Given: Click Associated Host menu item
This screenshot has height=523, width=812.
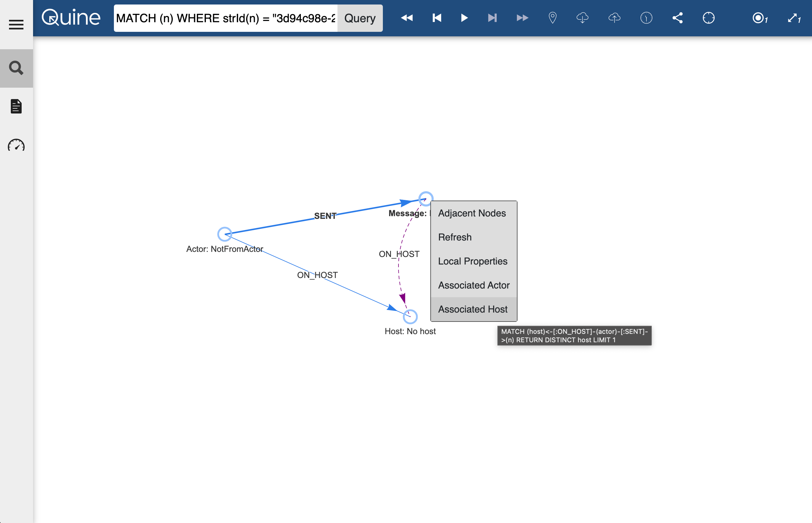Looking at the screenshot, I should pos(472,309).
